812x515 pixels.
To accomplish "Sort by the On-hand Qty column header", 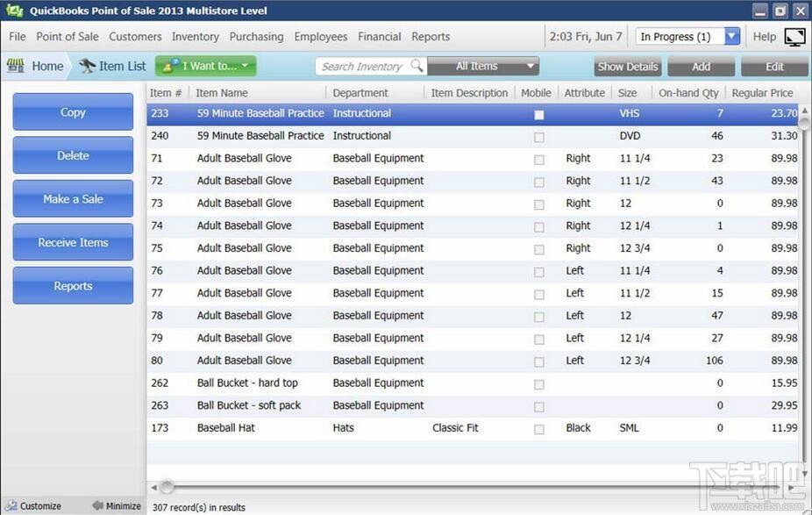I will (x=688, y=93).
